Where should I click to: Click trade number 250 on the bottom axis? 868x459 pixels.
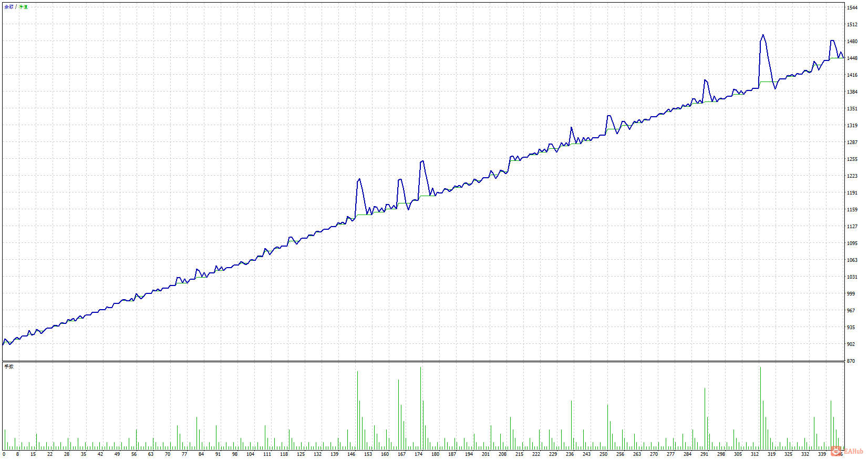[x=604, y=454]
